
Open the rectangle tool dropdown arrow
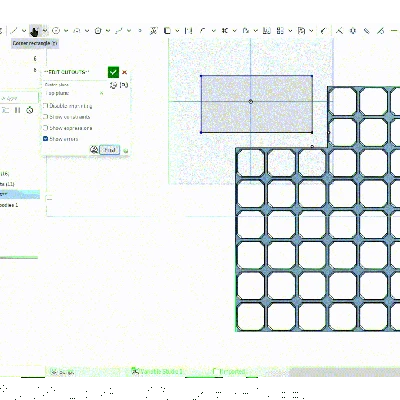pos(45,31)
